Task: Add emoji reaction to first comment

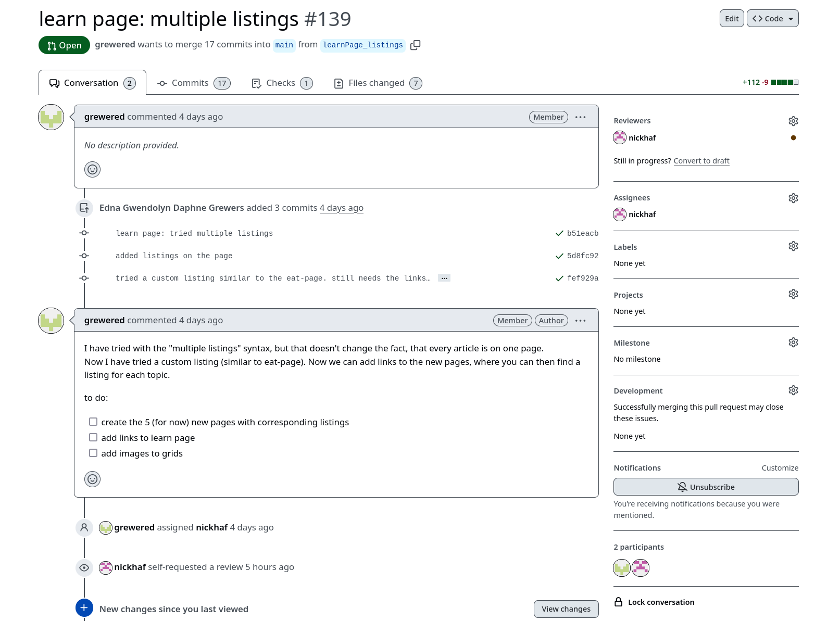Action: click(x=92, y=170)
